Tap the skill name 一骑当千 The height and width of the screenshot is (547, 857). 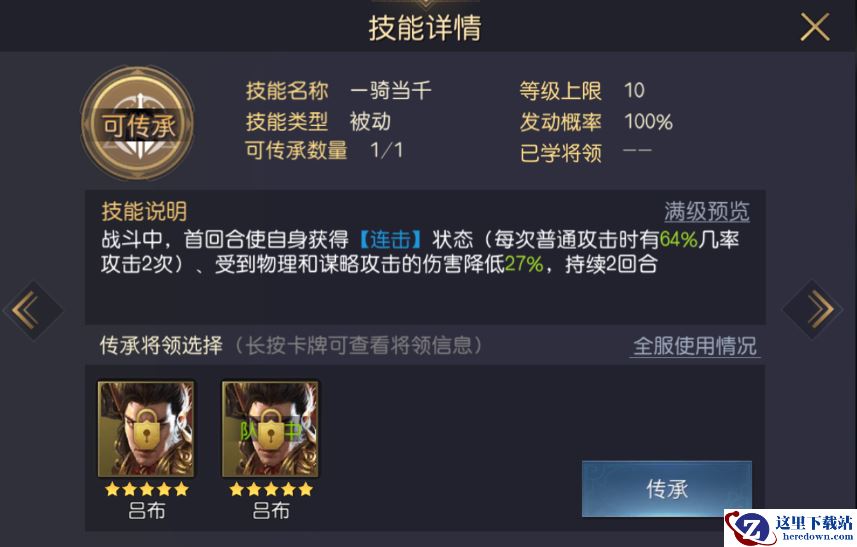[x=390, y=90]
